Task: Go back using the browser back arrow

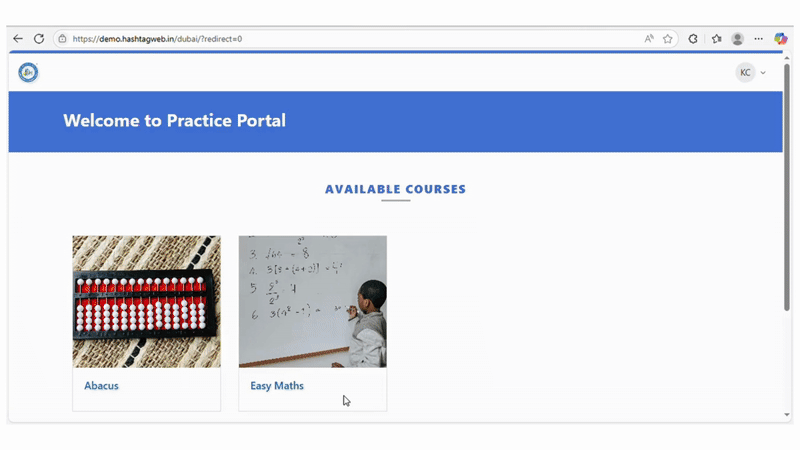Action: click(x=18, y=39)
